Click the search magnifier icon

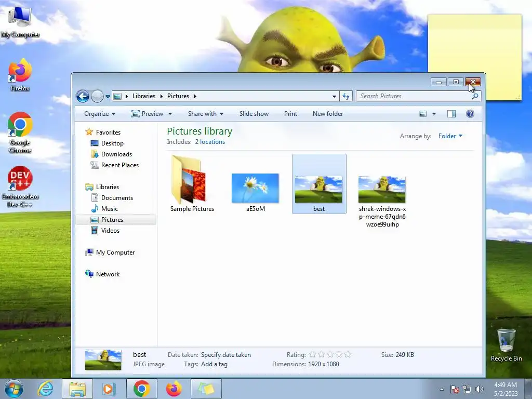[x=475, y=96]
